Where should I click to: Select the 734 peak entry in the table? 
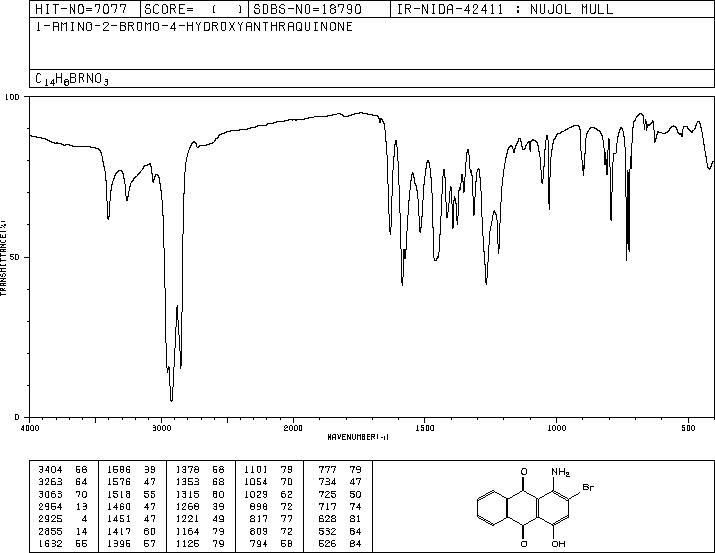(x=340, y=482)
